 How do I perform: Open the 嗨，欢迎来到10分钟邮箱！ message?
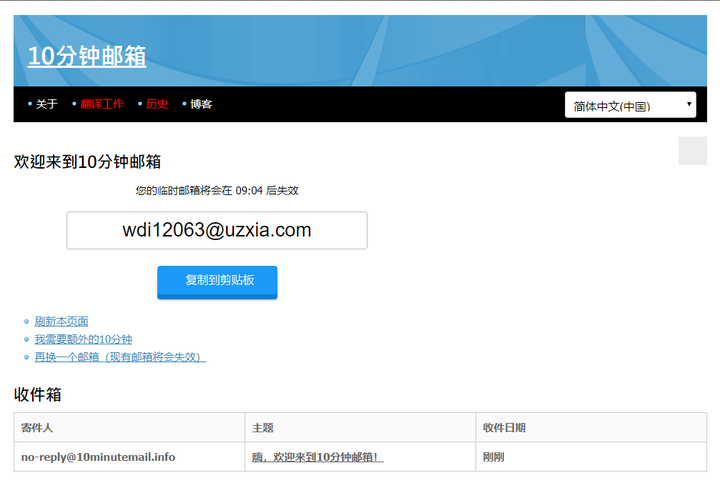pyautogui.click(x=317, y=457)
